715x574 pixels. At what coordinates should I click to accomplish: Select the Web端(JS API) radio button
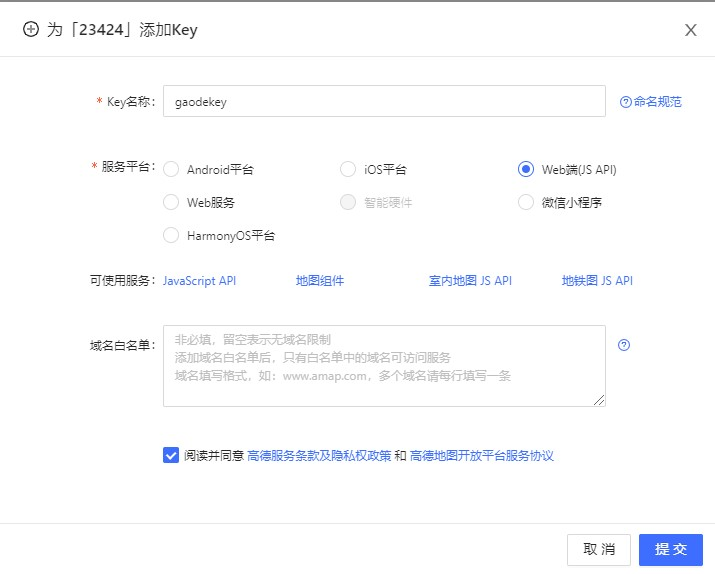click(x=525, y=169)
